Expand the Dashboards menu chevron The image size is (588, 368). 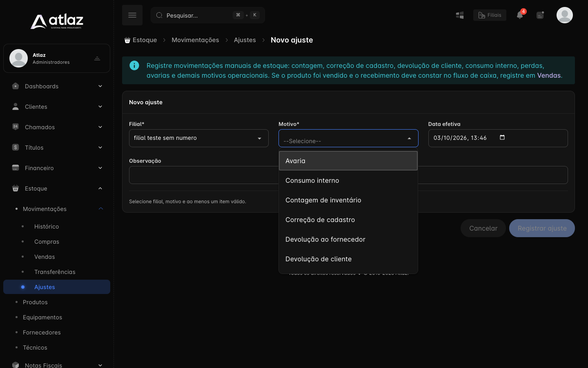(100, 86)
